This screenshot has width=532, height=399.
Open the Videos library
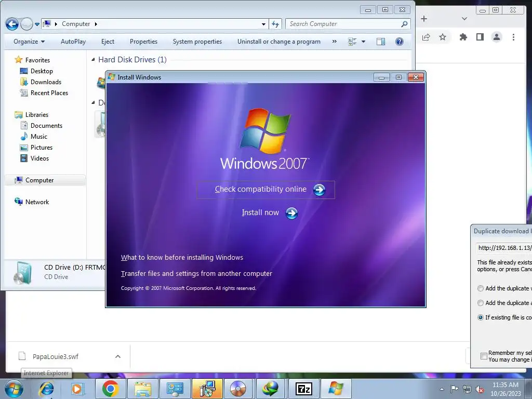click(x=39, y=158)
